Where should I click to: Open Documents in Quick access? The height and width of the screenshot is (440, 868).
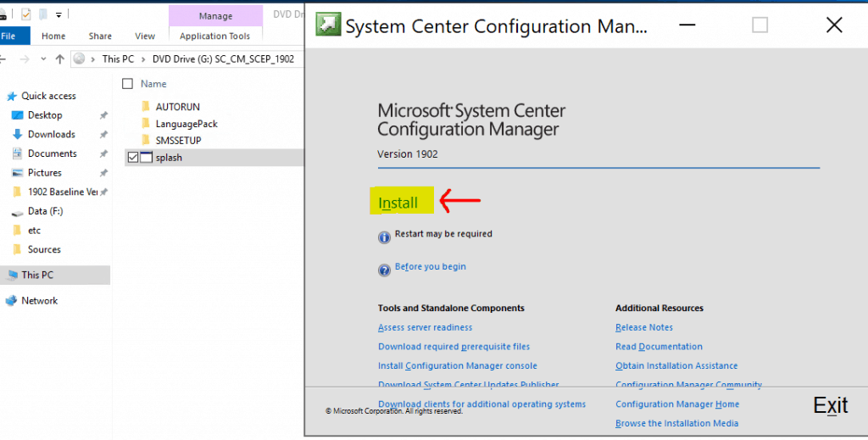[x=52, y=153]
